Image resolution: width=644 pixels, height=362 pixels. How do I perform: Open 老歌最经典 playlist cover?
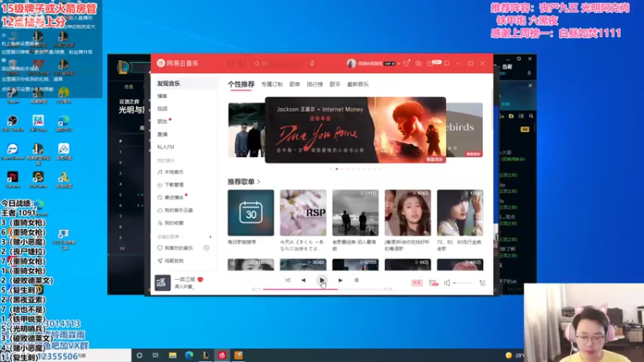pyautogui.click(x=355, y=212)
